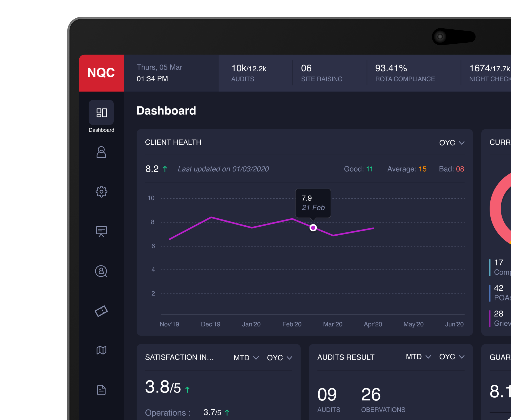This screenshot has width=511, height=420.
Task: Open the user profile sidebar icon
Action: [x=101, y=152]
